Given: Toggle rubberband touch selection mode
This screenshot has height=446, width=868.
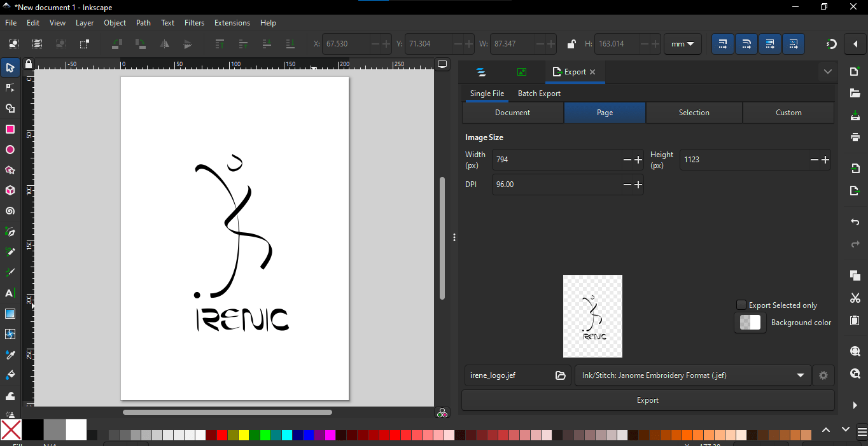Looking at the screenshot, I should [x=85, y=44].
